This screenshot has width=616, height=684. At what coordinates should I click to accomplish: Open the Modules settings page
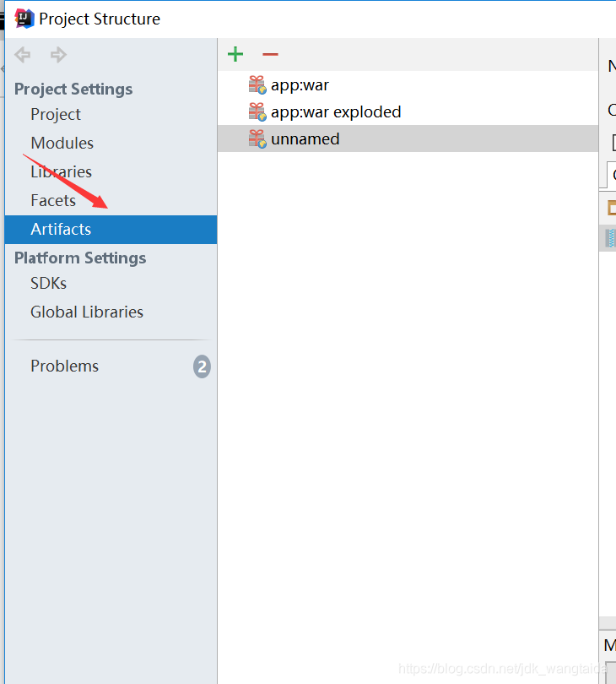pos(62,143)
